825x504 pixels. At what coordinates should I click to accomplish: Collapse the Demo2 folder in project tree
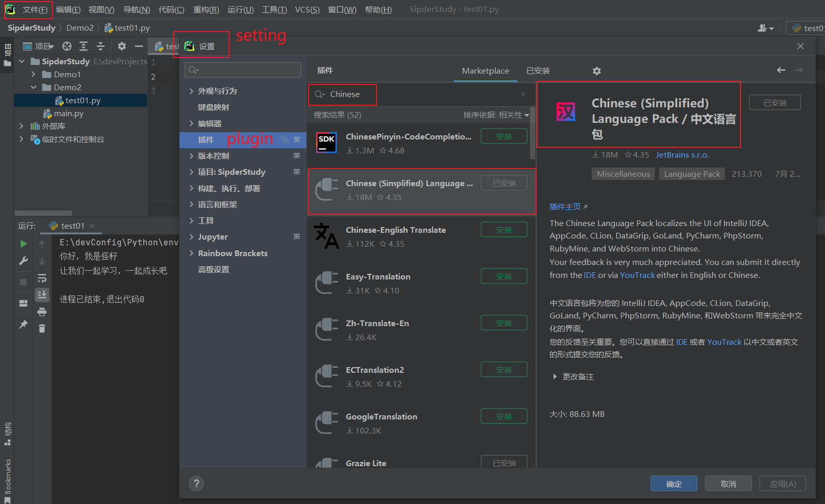tap(34, 88)
